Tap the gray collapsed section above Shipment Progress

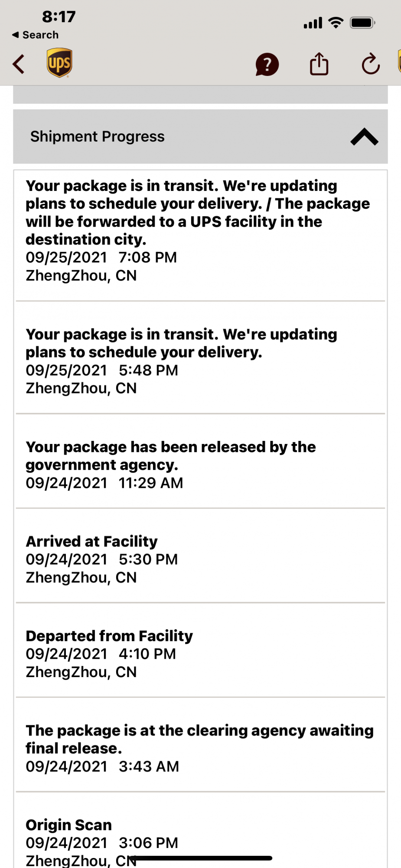click(200, 95)
